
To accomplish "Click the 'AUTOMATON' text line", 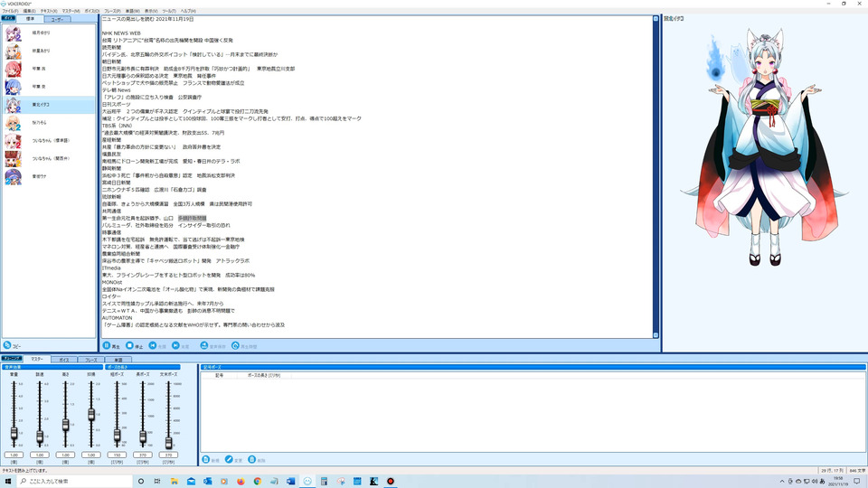I will pos(117,318).
